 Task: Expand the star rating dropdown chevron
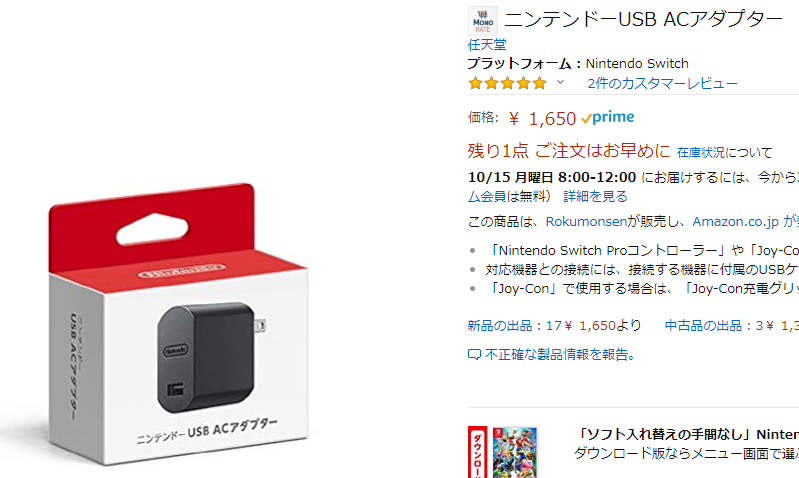(x=560, y=82)
